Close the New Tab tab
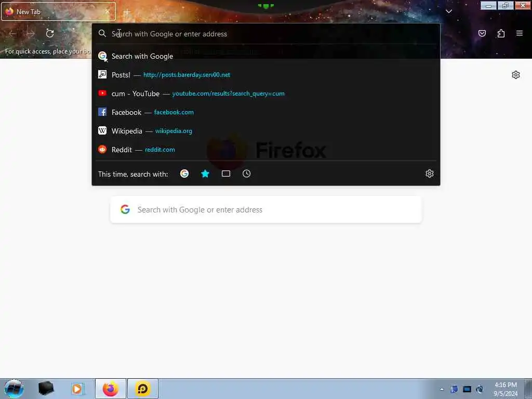 [108, 11]
